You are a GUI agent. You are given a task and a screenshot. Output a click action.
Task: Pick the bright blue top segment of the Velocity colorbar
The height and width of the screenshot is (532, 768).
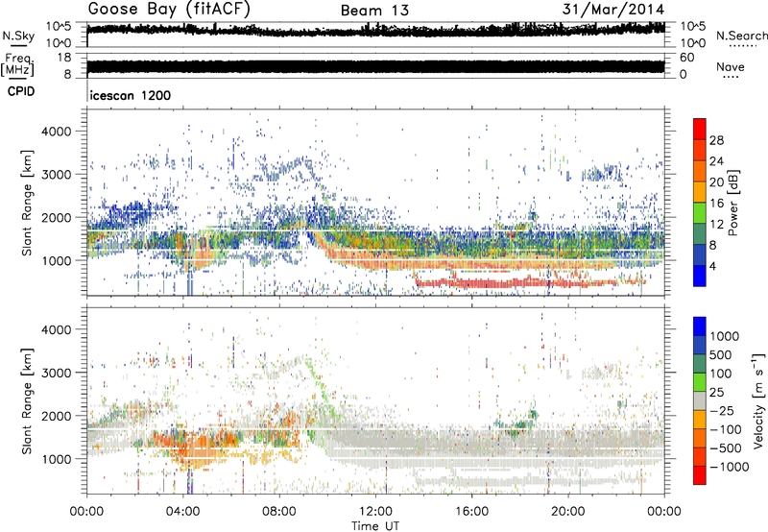700,326
